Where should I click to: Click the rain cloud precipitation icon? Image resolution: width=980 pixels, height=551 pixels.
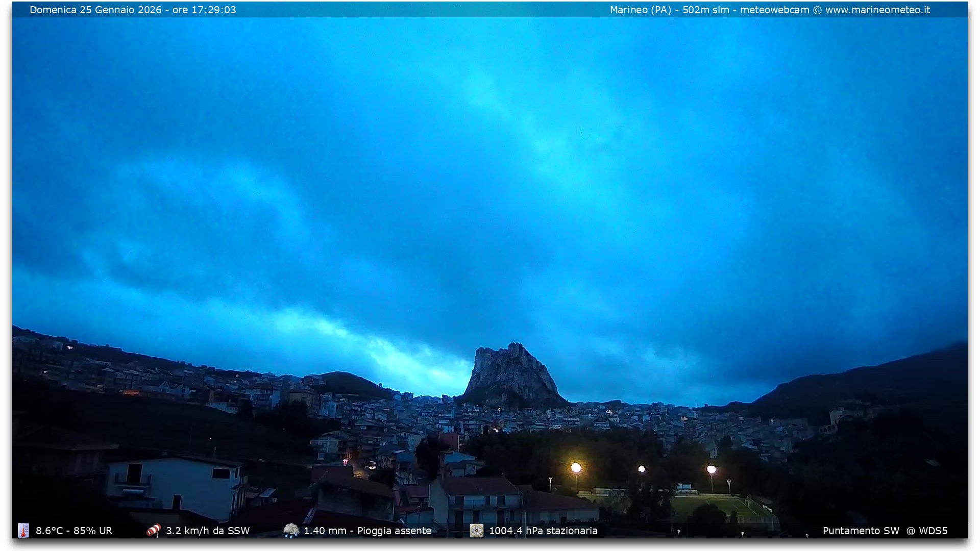pos(291,531)
